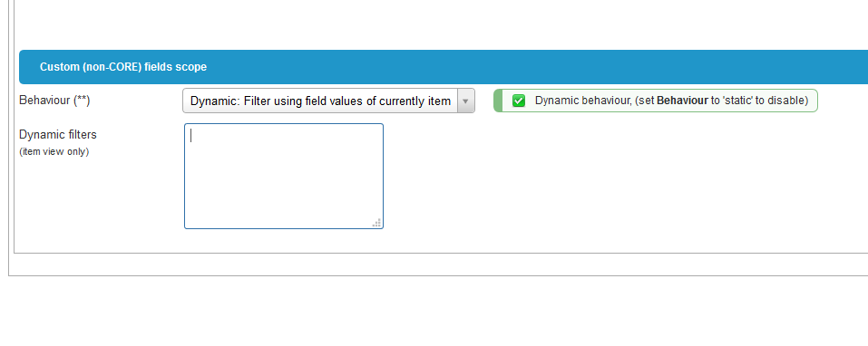The width and height of the screenshot is (868, 346).
Task: Select the 'Dynamic: Filter using field values' combo box
Action: point(329,101)
